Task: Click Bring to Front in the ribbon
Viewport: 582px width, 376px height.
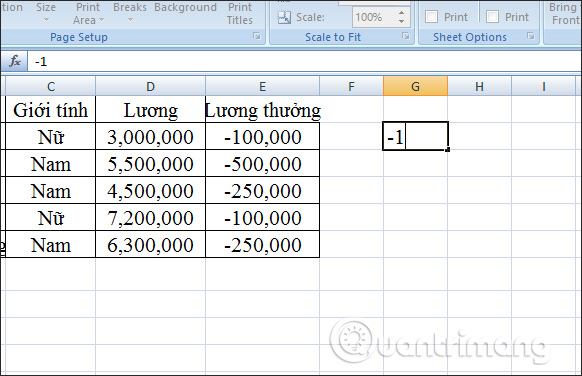Action: pos(564,13)
